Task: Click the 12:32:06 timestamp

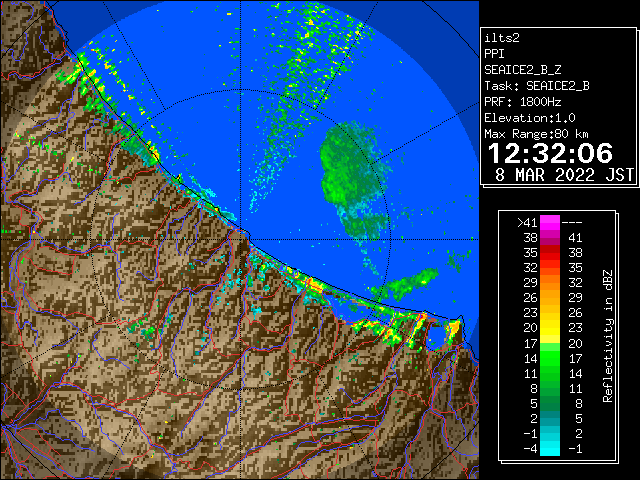Action: pyautogui.click(x=550, y=153)
